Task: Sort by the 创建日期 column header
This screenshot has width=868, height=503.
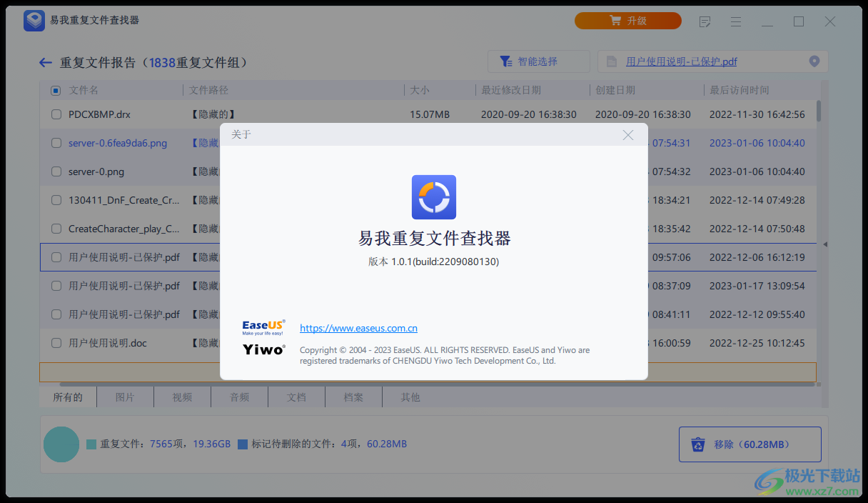Action: coord(615,91)
